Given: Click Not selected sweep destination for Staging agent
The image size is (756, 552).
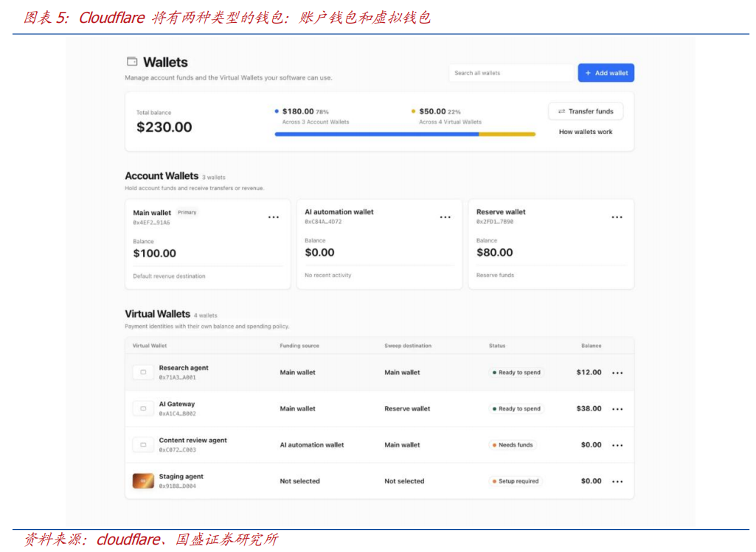Looking at the screenshot, I should (404, 481).
